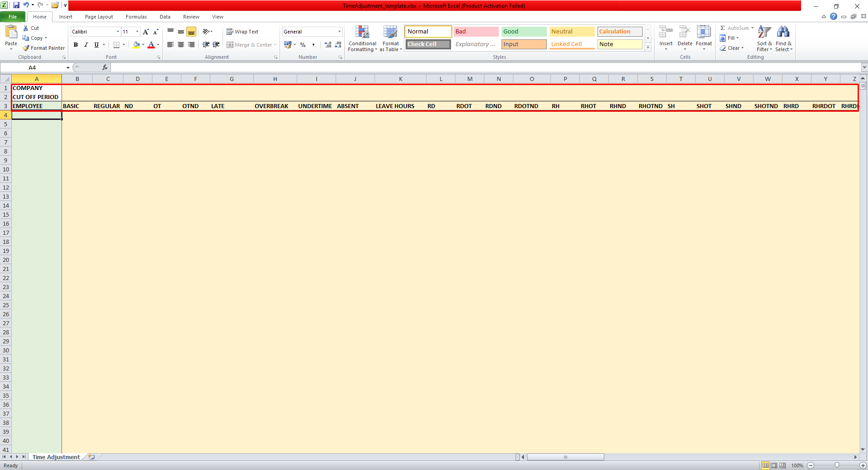Expand the formula bar
Viewport: 868px width, 470px height.
(x=864, y=67)
